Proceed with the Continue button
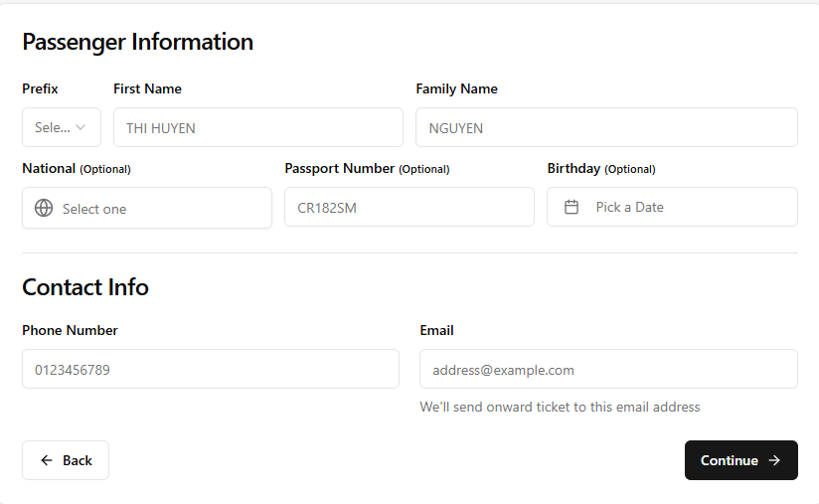The image size is (819, 504). (x=741, y=460)
